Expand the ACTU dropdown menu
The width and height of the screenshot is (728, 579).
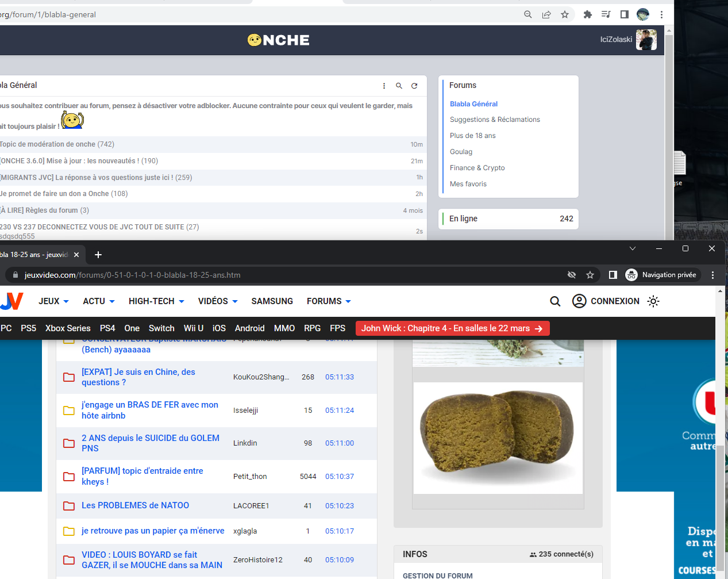tap(99, 301)
